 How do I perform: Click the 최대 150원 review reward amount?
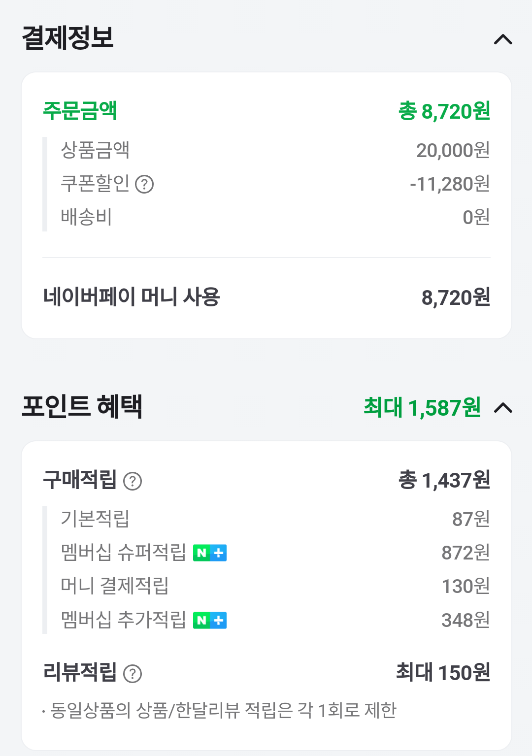pyautogui.click(x=443, y=672)
